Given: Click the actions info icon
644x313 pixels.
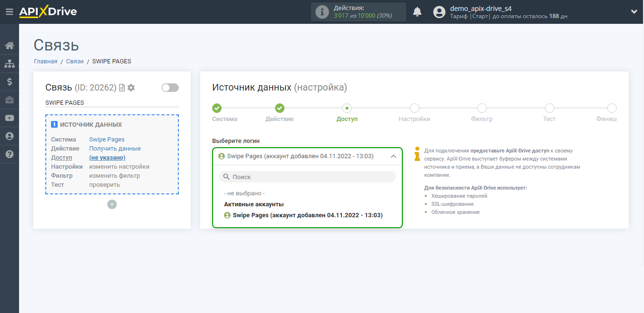Looking at the screenshot, I should coord(323,12).
